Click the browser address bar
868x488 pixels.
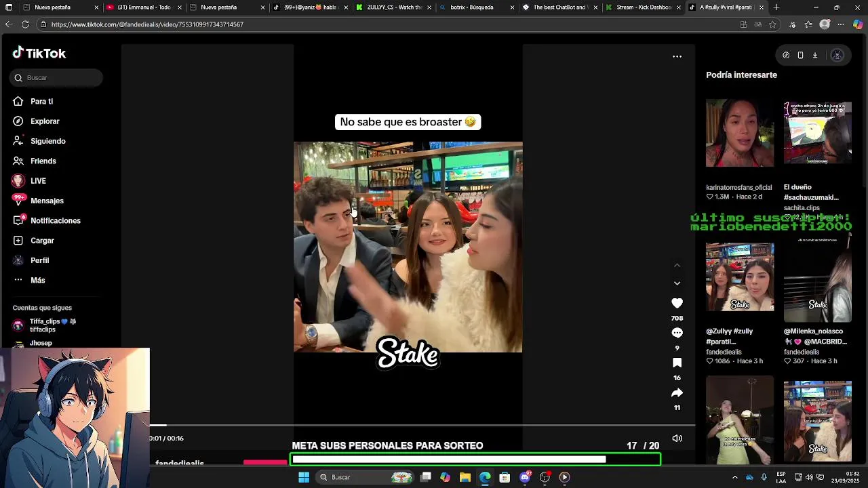[387, 24]
